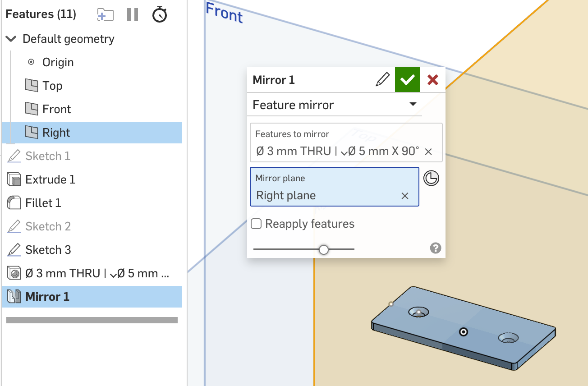Open the regeneration times stopwatch icon
This screenshot has width=588, height=386.
(160, 14)
